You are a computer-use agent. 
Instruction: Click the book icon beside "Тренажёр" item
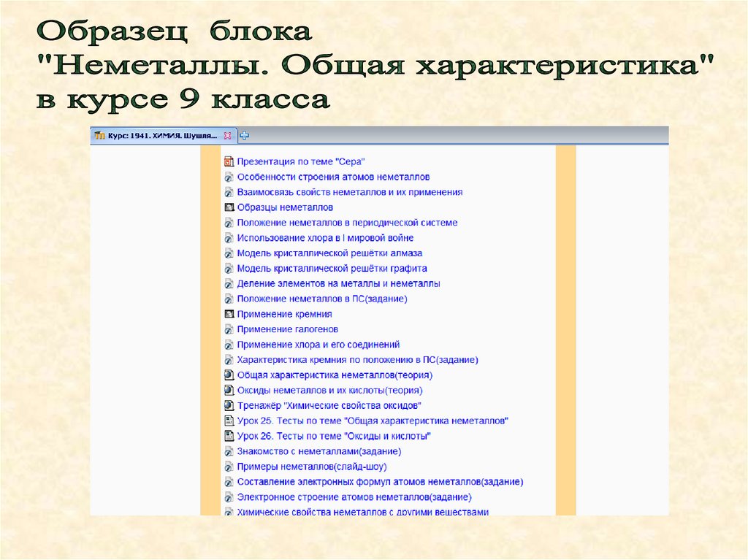click(229, 406)
